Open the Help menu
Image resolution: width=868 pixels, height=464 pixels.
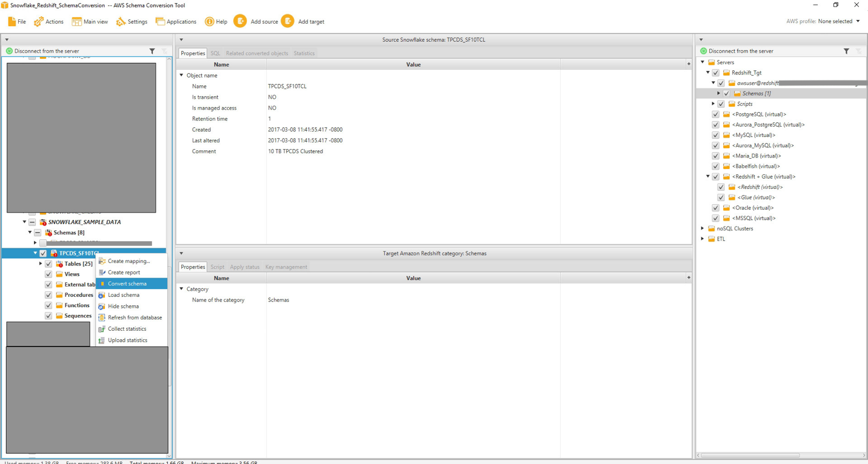coord(216,22)
